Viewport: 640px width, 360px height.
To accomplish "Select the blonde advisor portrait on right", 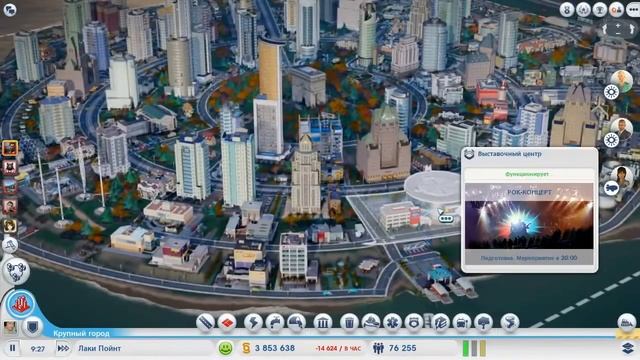I will [x=622, y=81].
